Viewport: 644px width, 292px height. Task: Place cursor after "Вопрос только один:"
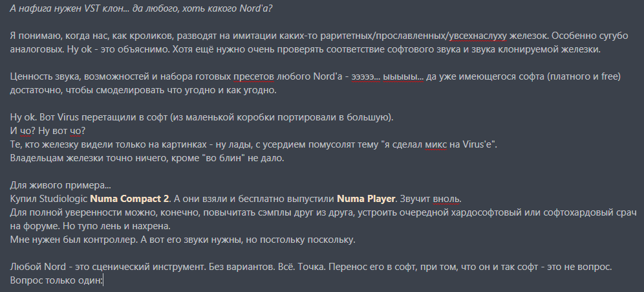(x=103, y=281)
